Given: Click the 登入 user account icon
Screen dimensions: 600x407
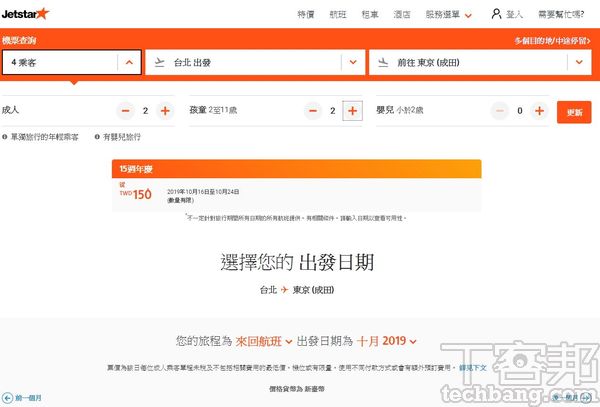Looking at the screenshot, I should [x=496, y=14].
